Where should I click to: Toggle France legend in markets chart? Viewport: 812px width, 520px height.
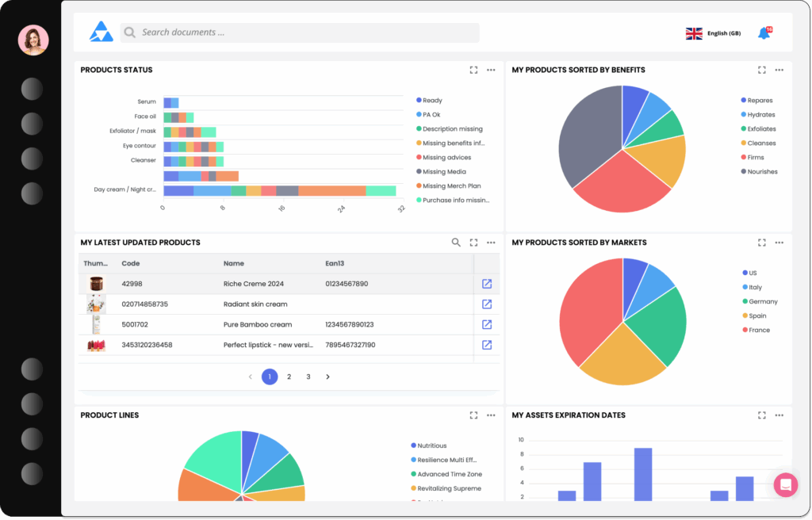758,331
